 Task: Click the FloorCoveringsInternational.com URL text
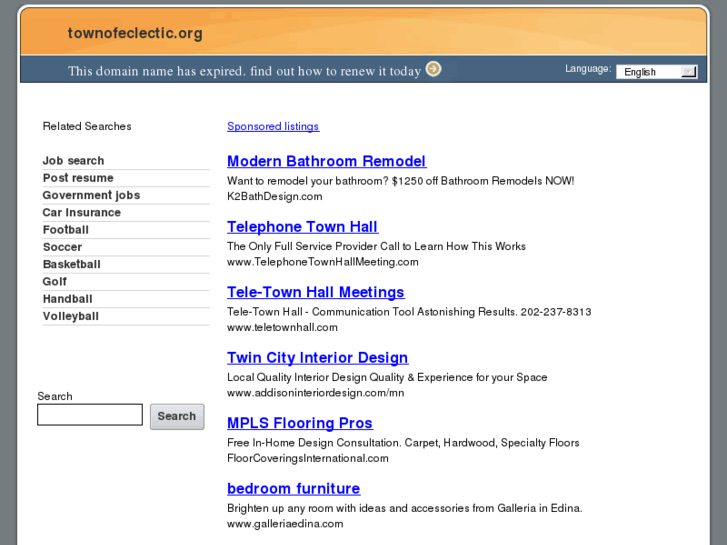coord(308,458)
